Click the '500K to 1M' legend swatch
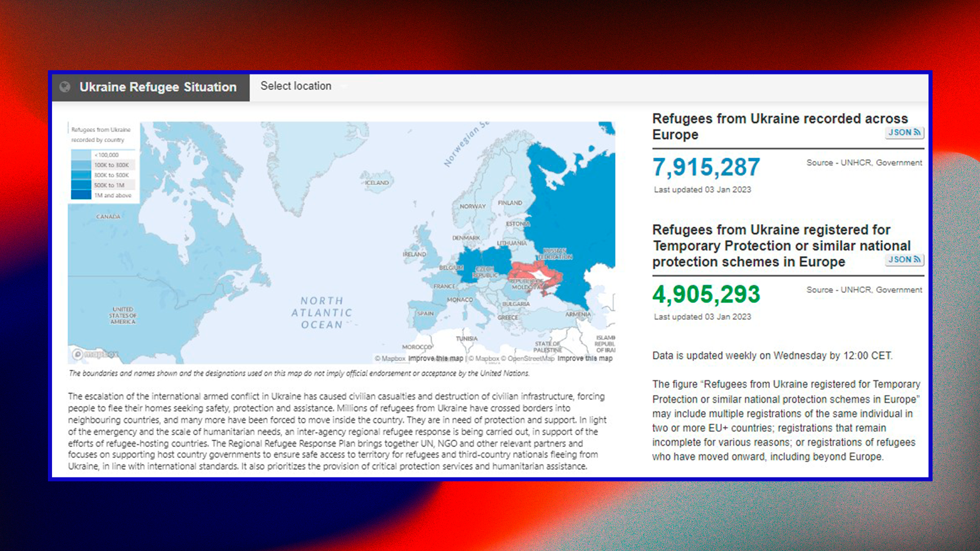This screenshot has width=980, height=551. click(x=81, y=185)
